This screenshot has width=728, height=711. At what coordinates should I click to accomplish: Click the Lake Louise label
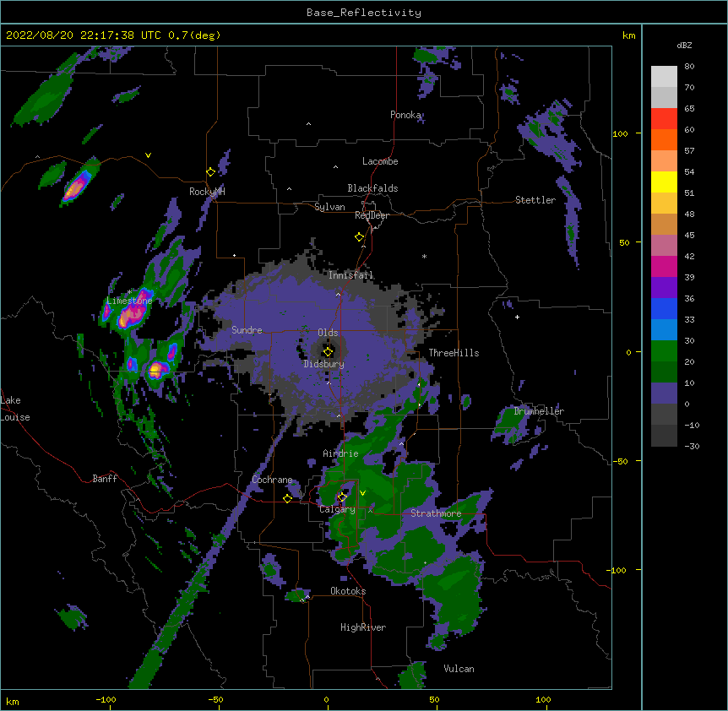(15, 409)
